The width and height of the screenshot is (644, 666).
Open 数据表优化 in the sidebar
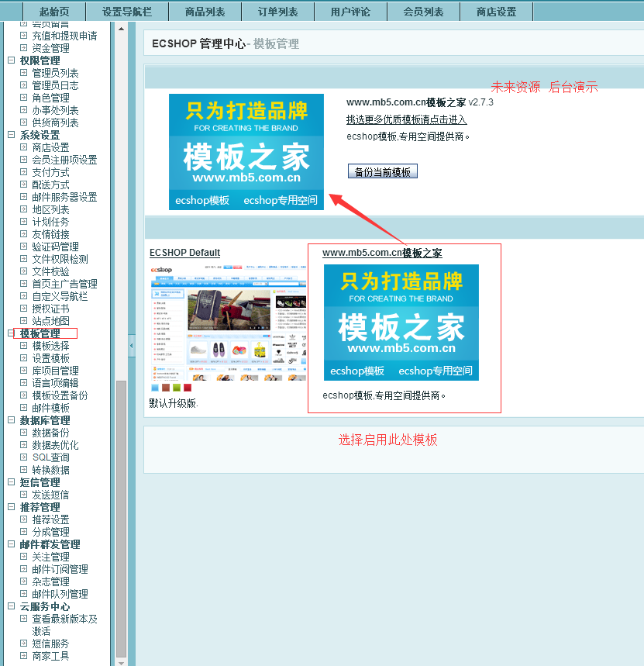pos(55,445)
